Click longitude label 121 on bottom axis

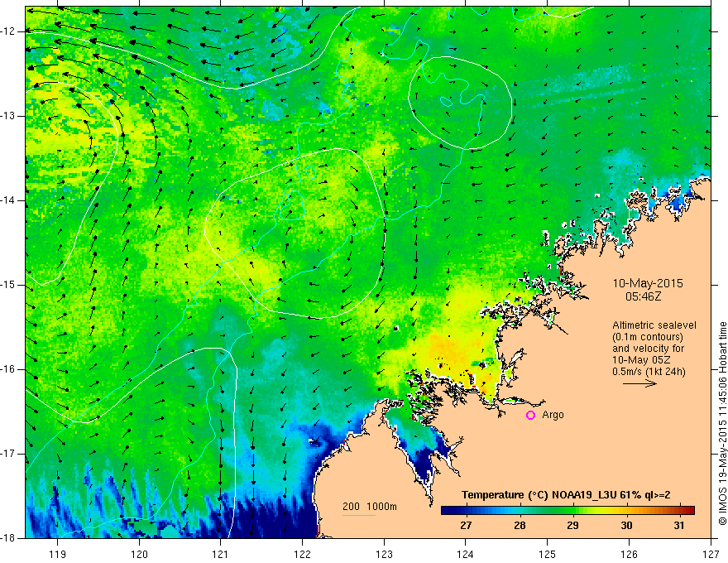pos(221,554)
